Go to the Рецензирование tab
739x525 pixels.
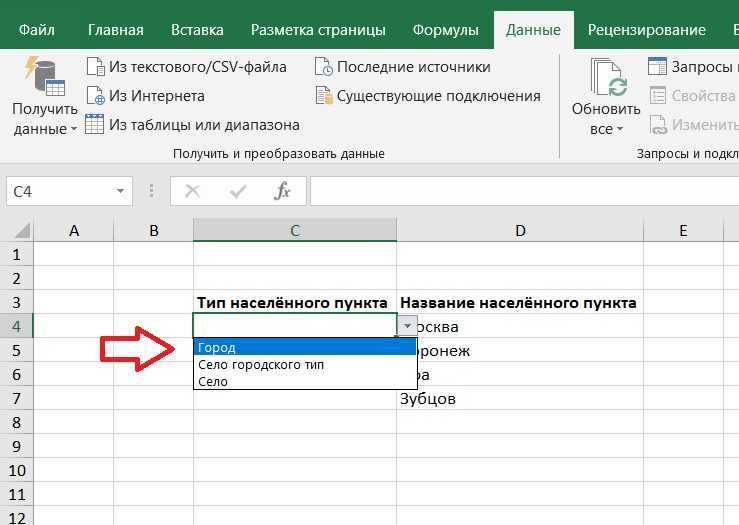pos(647,30)
